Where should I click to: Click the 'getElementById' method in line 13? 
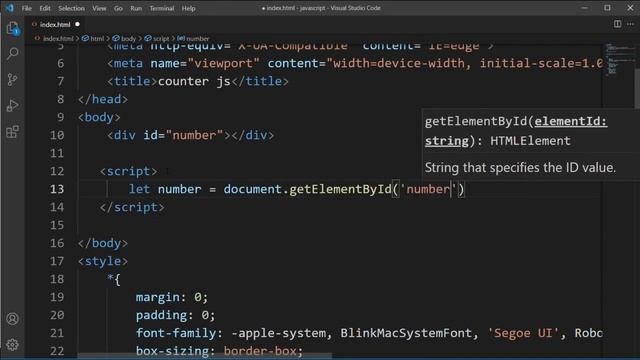pyautogui.click(x=340, y=189)
